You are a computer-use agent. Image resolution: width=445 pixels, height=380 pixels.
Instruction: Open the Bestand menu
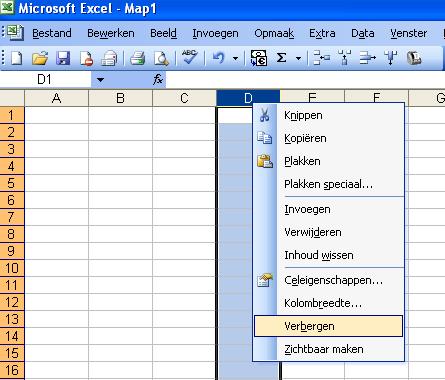point(52,33)
